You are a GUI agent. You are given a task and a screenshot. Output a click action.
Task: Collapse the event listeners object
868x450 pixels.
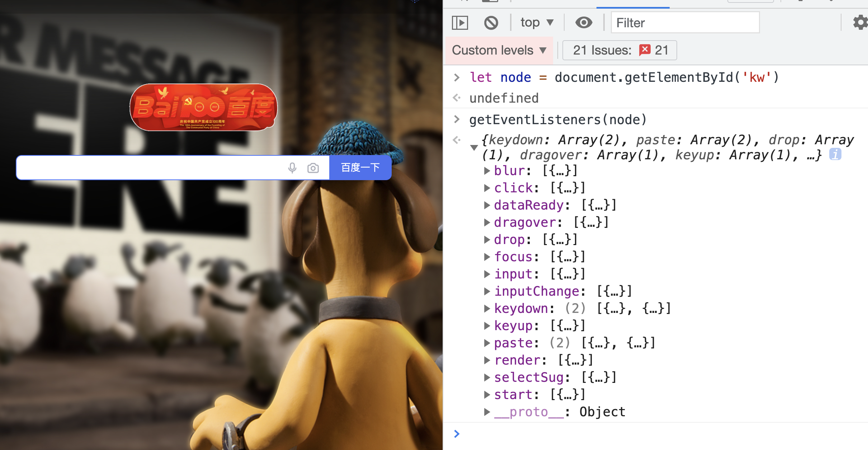point(474,147)
